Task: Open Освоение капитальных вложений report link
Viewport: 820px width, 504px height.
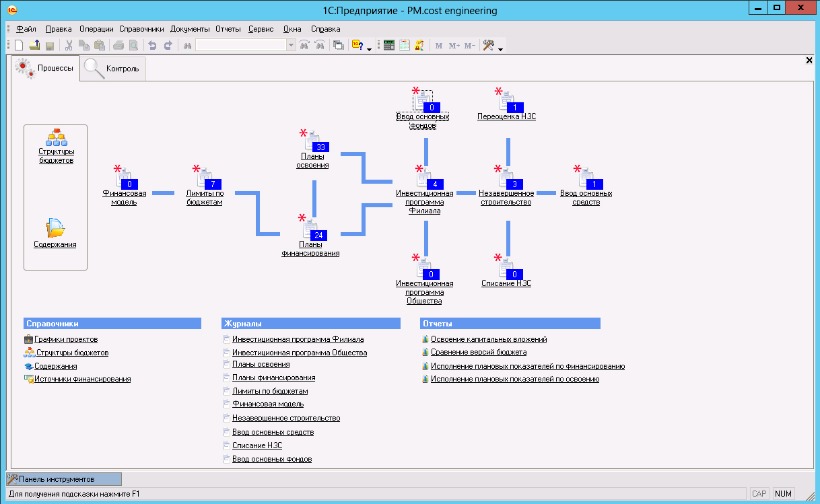Action: (x=489, y=340)
